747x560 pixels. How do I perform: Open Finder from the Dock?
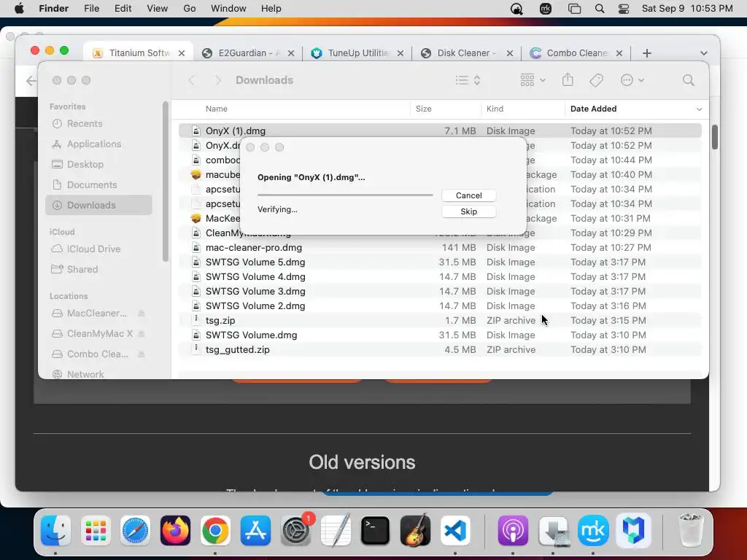pyautogui.click(x=55, y=530)
